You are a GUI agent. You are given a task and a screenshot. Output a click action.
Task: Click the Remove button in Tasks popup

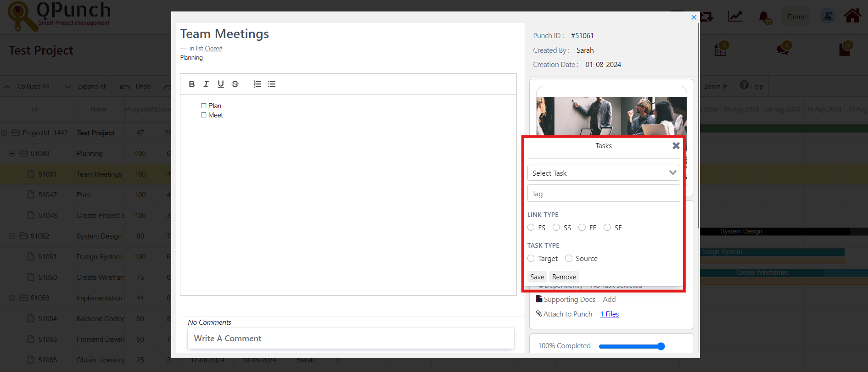click(x=564, y=277)
